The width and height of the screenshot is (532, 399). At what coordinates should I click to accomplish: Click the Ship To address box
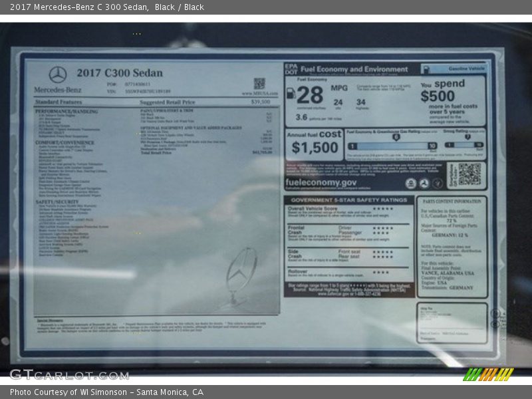point(452,323)
